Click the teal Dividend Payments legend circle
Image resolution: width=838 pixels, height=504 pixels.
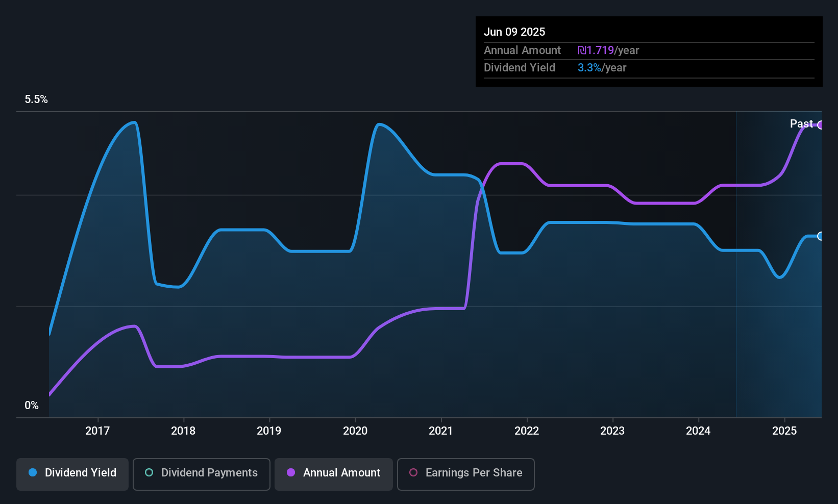pos(149,472)
